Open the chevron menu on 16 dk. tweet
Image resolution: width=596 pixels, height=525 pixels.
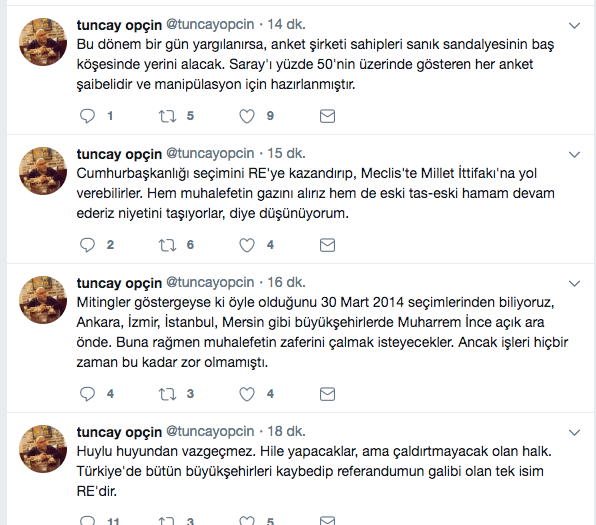(574, 284)
